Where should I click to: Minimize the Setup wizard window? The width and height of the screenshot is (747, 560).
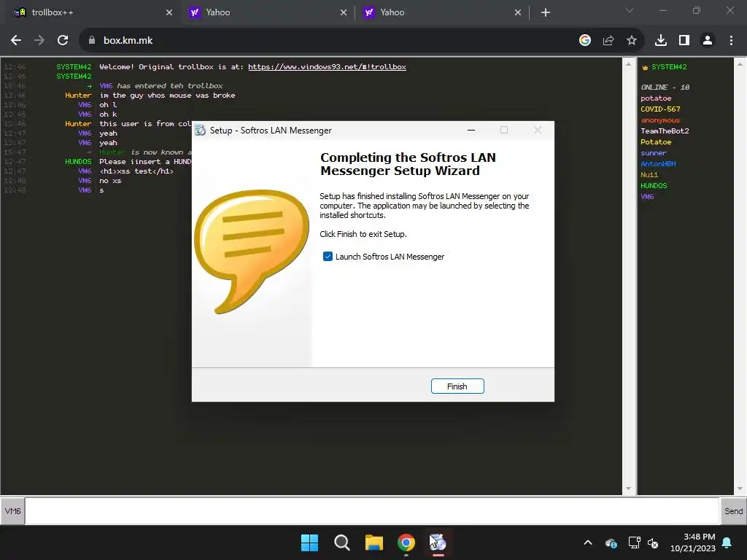[x=471, y=130]
